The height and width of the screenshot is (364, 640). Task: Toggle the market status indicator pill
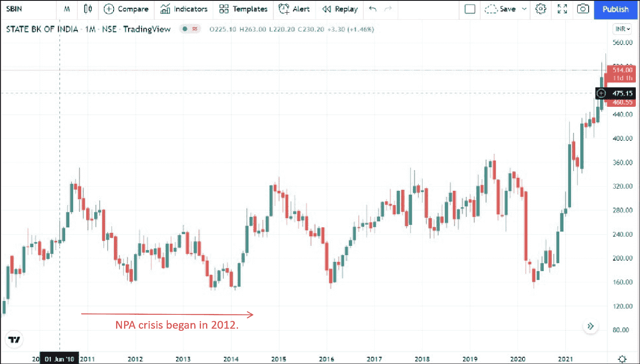pyautogui.click(x=190, y=29)
